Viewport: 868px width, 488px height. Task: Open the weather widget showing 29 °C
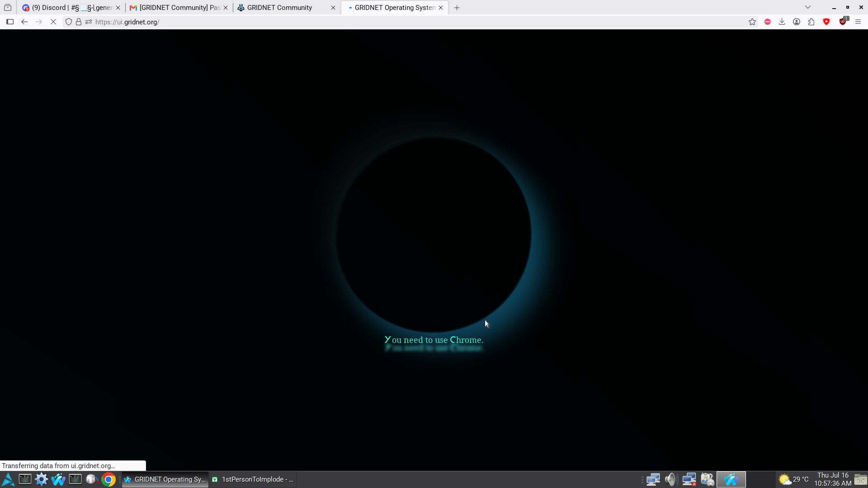click(x=794, y=479)
